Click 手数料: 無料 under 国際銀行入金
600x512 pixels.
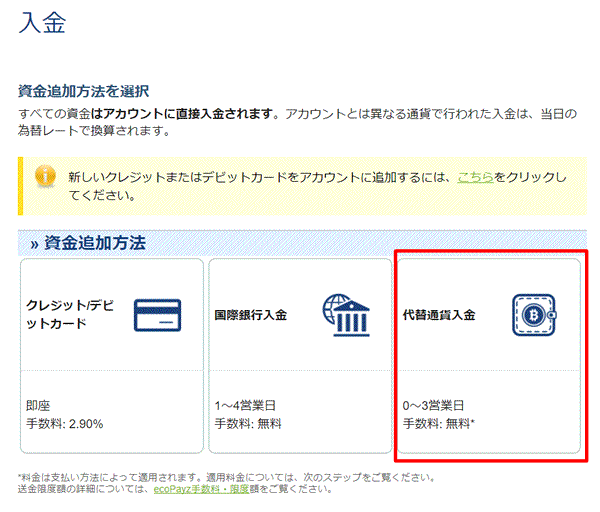(x=248, y=424)
